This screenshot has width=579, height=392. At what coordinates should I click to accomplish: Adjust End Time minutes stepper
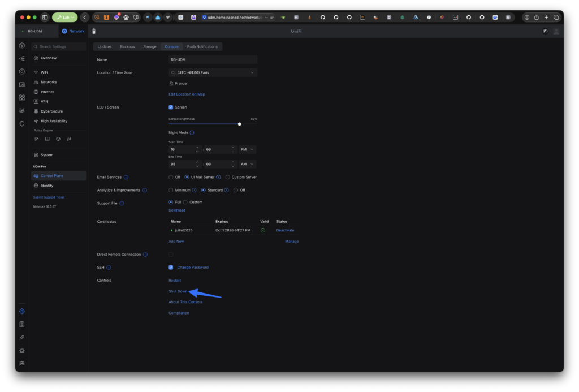pyautogui.click(x=233, y=164)
